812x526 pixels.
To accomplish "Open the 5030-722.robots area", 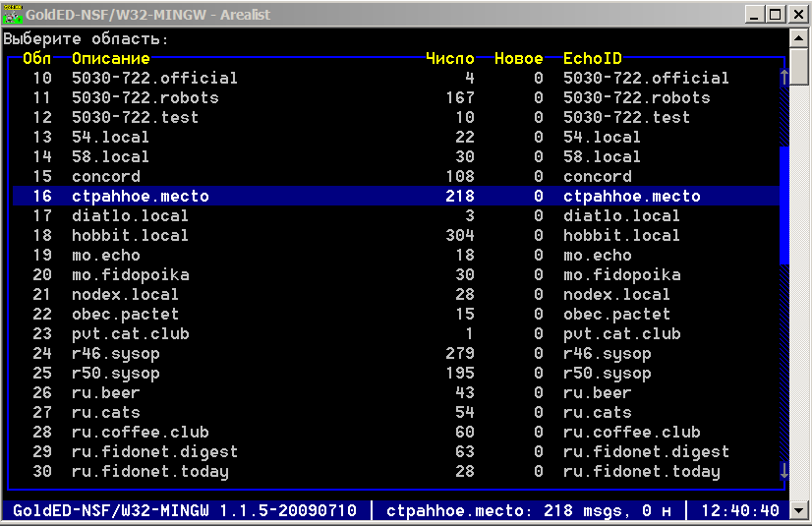I will (x=145, y=97).
